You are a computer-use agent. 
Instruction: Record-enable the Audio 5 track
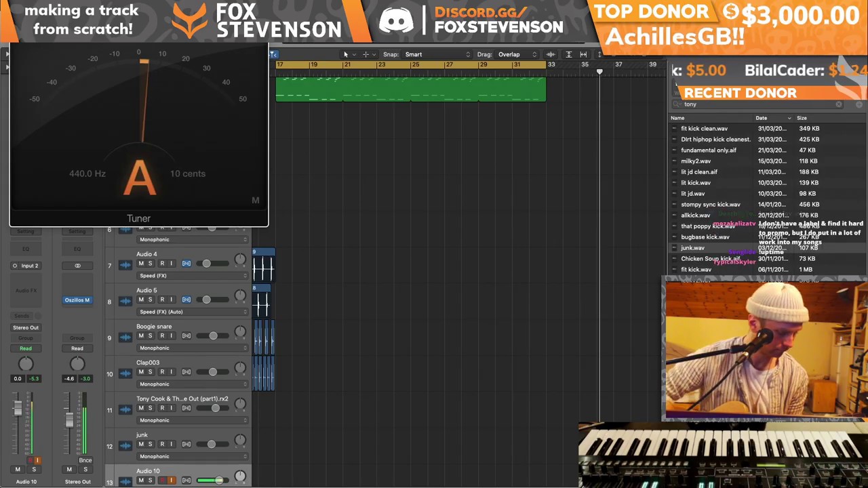(x=161, y=300)
